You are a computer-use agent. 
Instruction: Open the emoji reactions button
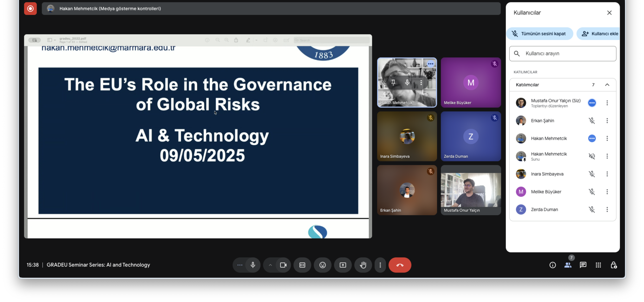tap(322, 265)
